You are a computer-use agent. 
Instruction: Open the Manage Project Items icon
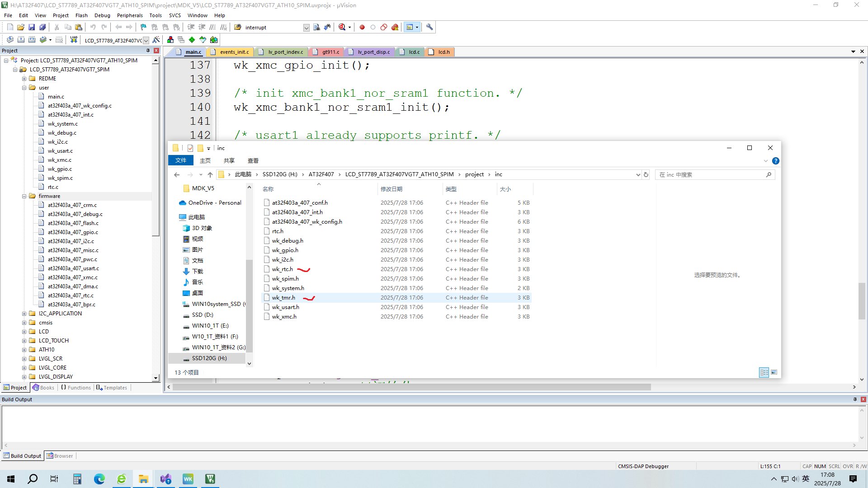170,40
